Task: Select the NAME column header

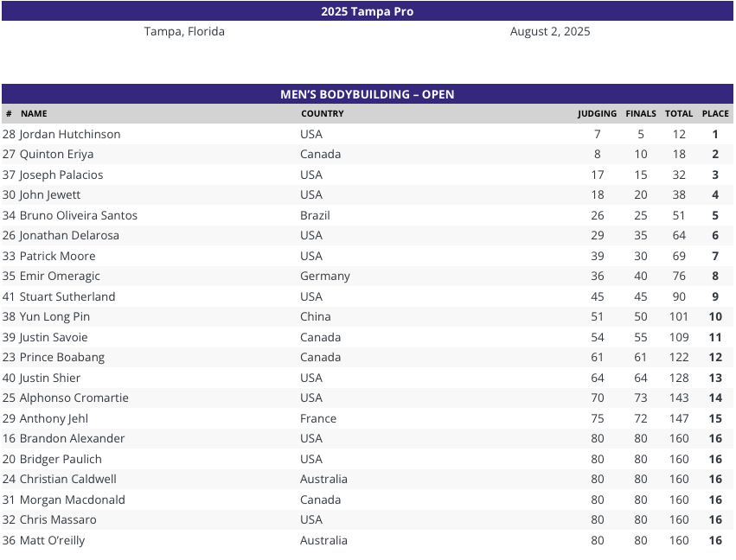Action: point(34,113)
